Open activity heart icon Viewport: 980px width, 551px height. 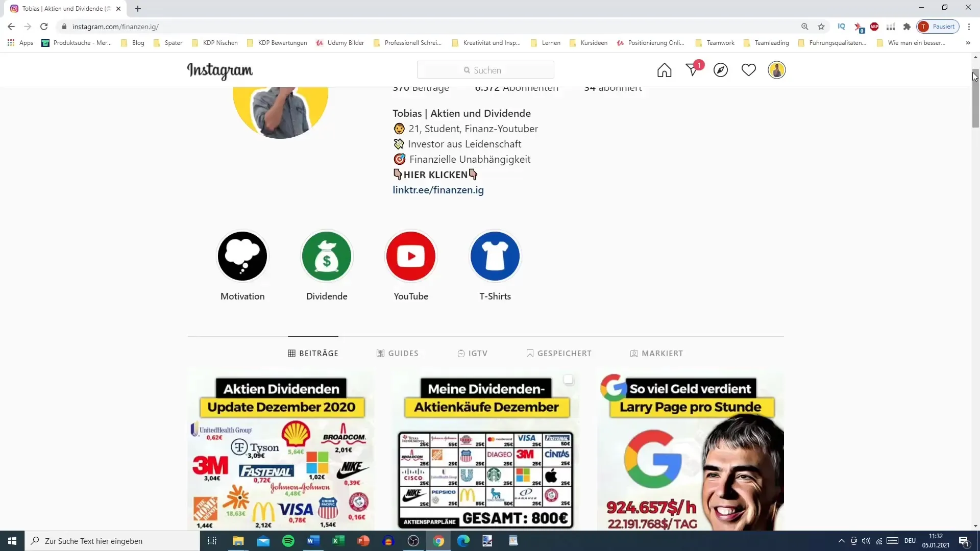point(749,70)
